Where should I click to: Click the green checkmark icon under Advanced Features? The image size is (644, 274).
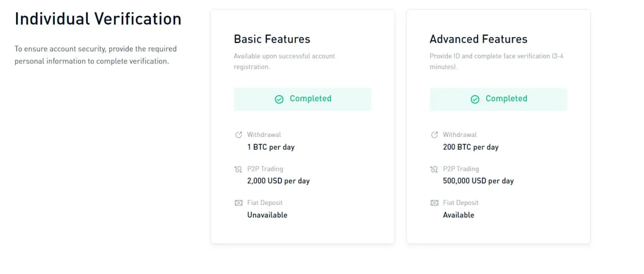[475, 99]
